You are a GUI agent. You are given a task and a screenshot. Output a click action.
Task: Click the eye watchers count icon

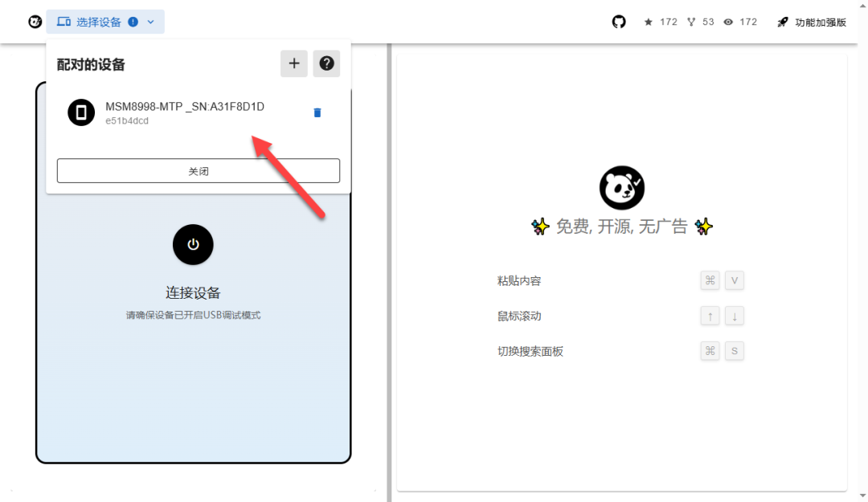click(728, 22)
